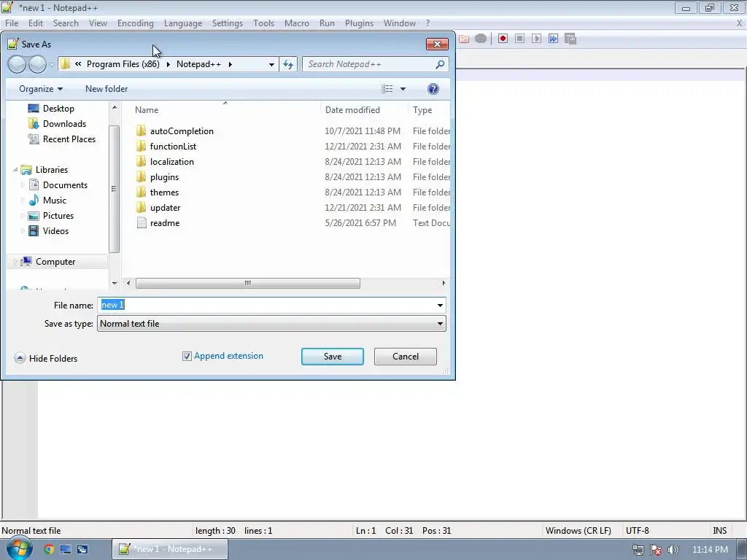The height and width of the screenshot is (560, 747).
Task: Open the Save as type combo box
Action: [271, 324]
